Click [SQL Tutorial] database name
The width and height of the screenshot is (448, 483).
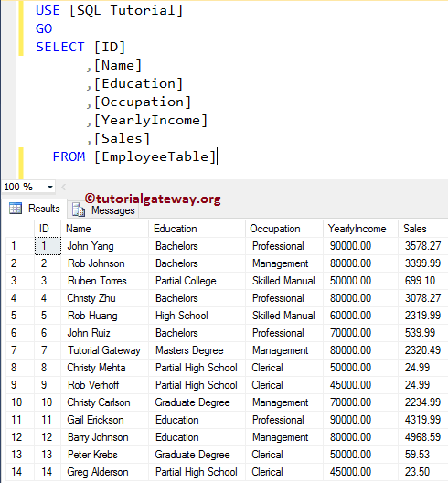coord(126,10)
